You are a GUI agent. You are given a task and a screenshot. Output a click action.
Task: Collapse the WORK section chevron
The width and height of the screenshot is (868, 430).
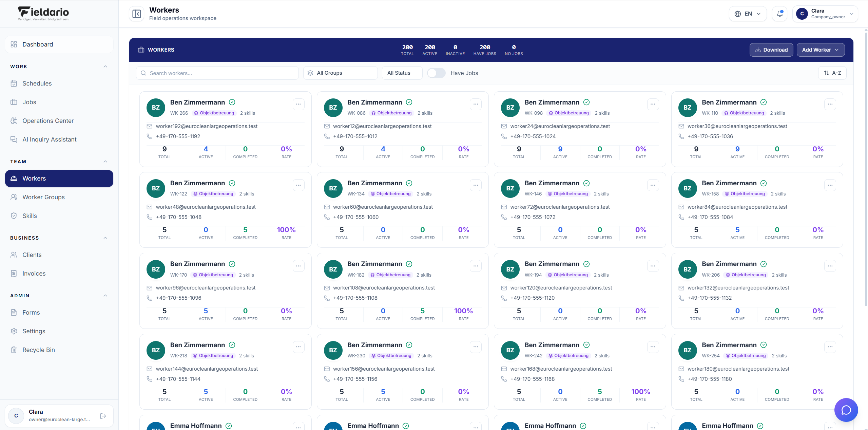[105, 67]
